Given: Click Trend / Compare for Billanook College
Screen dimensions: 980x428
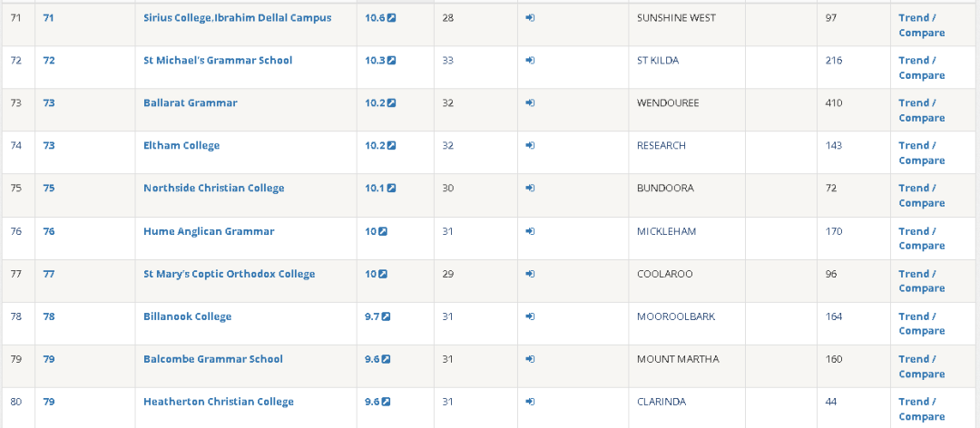Looking at the screenshot, I should (921, 324).
